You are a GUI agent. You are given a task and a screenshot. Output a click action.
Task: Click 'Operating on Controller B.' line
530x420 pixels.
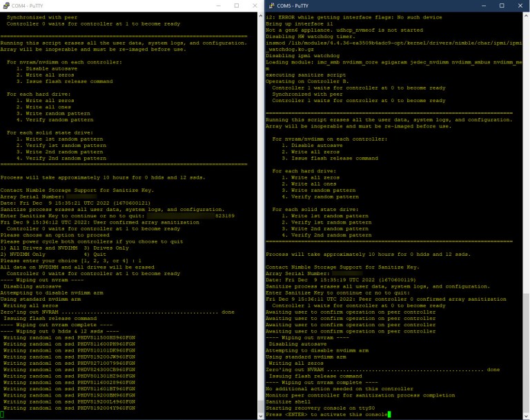tap(307, 81)
